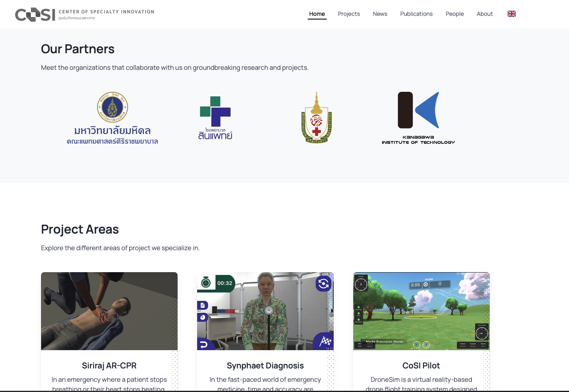Go to the Projects page

point(349,14)
